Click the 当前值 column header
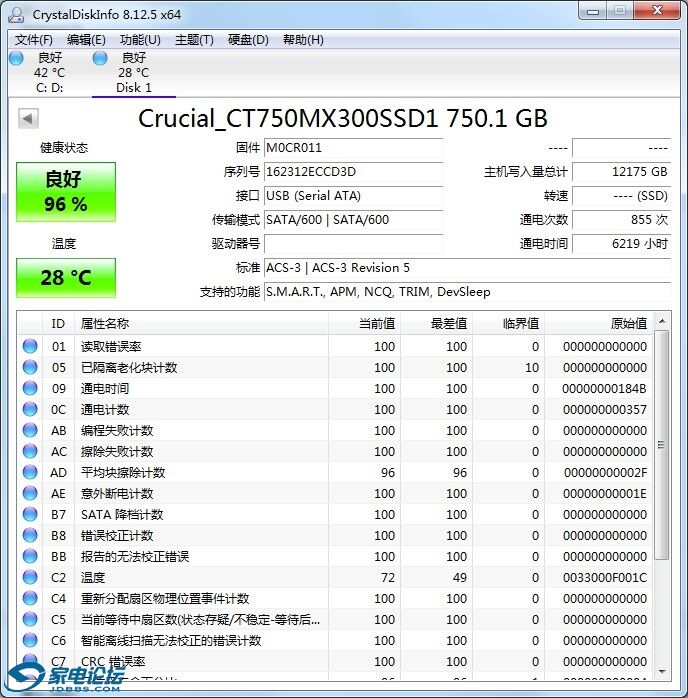Image resolution: width=688 pixels, height=698 pixels. click(x=364, y=324)
